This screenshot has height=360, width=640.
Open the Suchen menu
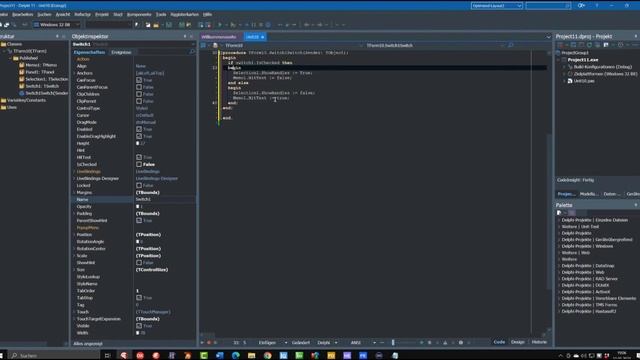pos(44,14)
